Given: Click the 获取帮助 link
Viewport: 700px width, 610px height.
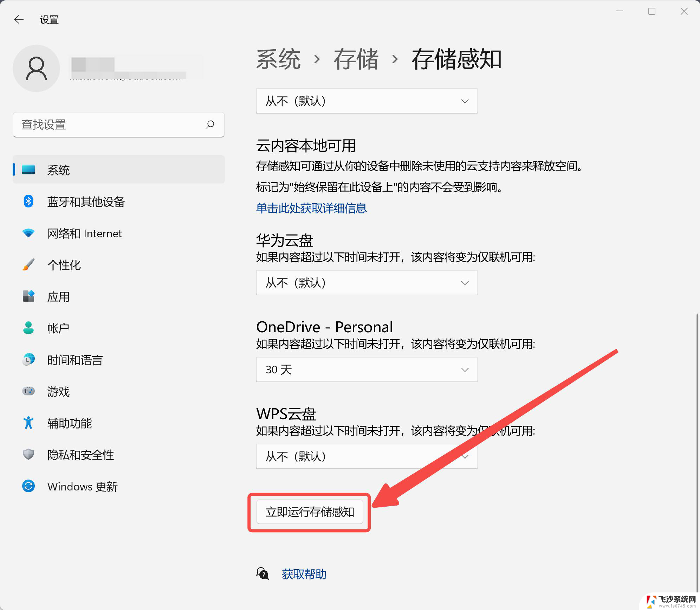Looking at the screenshot, I should [304, 574].
